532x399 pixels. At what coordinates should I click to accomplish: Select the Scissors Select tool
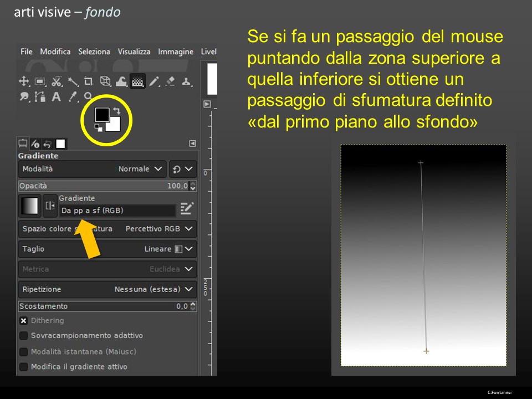point(57,81)
